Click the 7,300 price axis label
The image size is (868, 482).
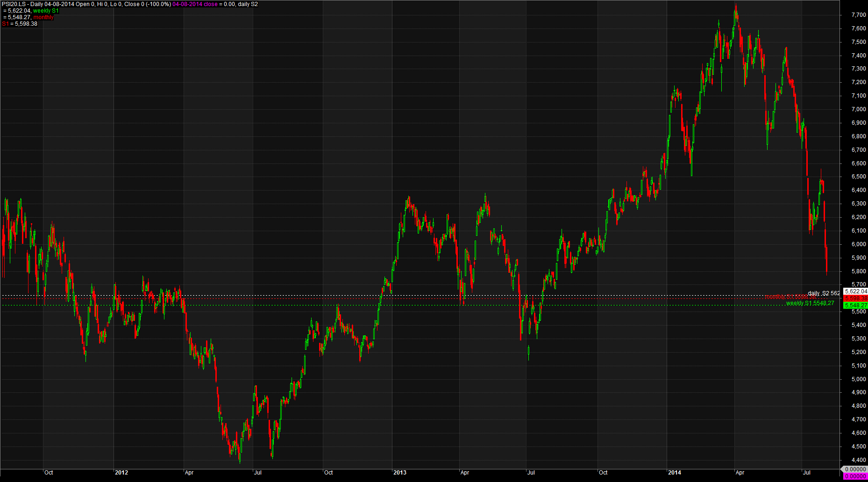coord(859,69)
